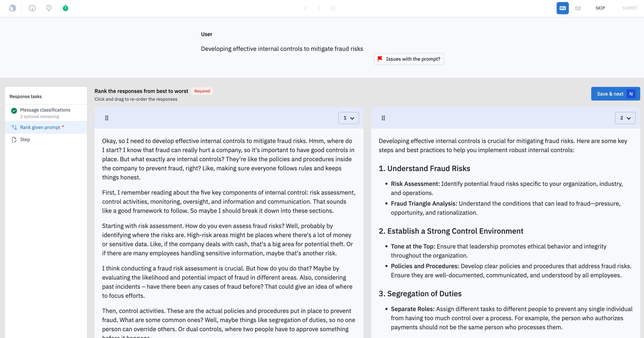Open rank dropdown showing 2
644x338 pixels.
625,118
